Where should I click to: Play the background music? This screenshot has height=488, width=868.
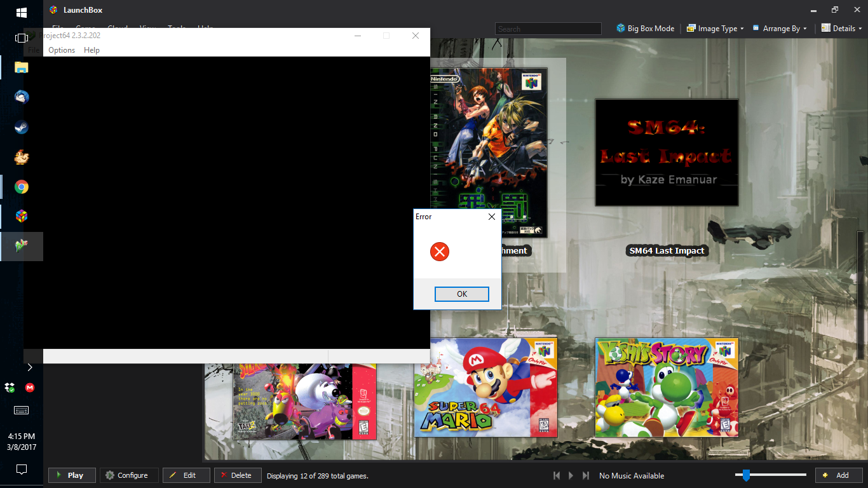(x=571, y=475)
